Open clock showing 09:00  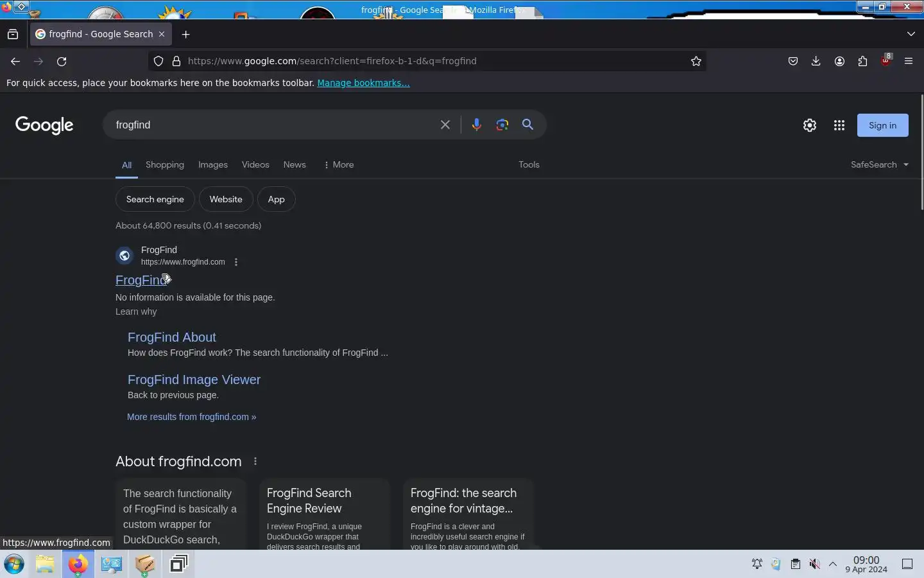pyautogui.click(x=866, y=565)
